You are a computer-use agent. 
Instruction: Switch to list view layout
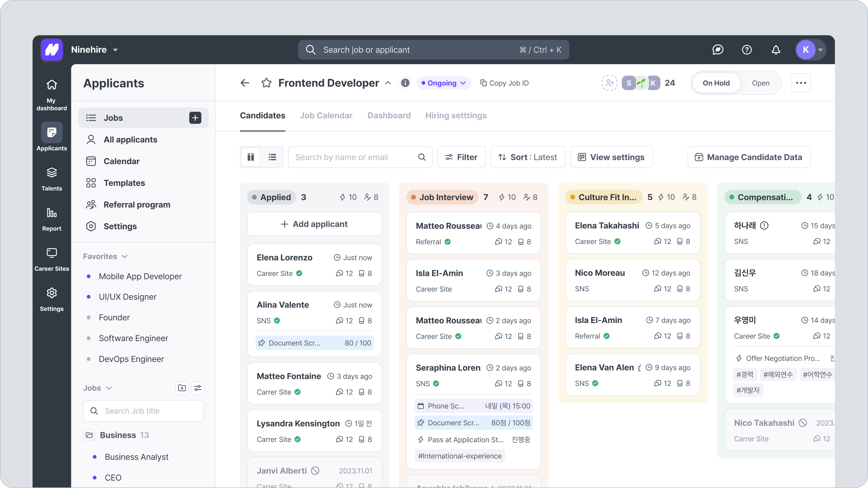coord(272,157)
